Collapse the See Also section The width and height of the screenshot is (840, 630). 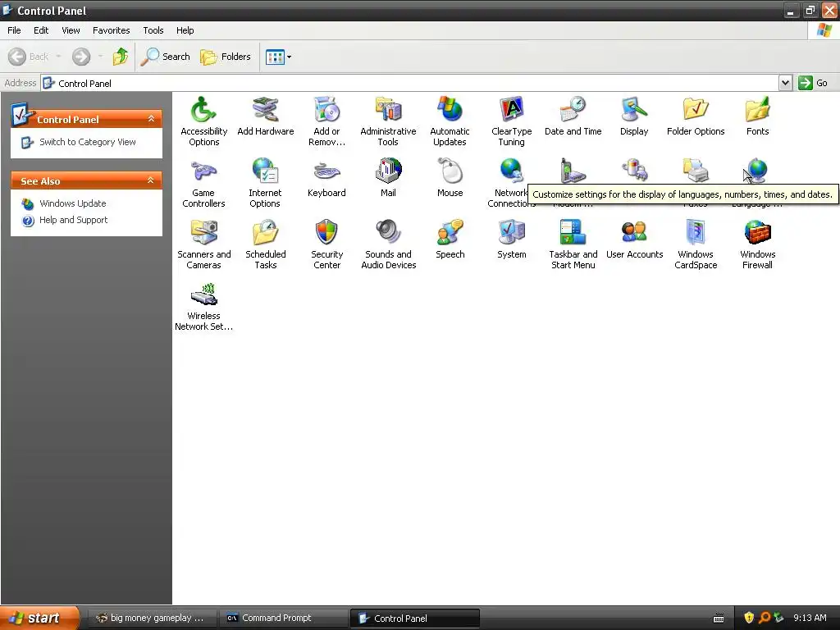click(x=151, y=180)
